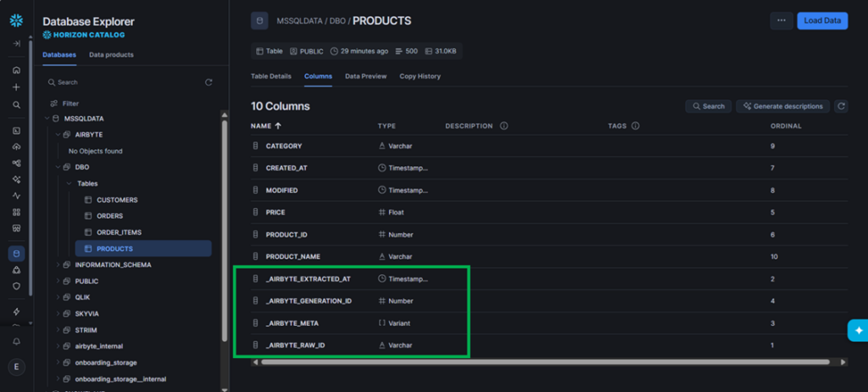Select the PRODUCTS table in tree
Screen dimensions: 868x392
(x=143, y=249)
